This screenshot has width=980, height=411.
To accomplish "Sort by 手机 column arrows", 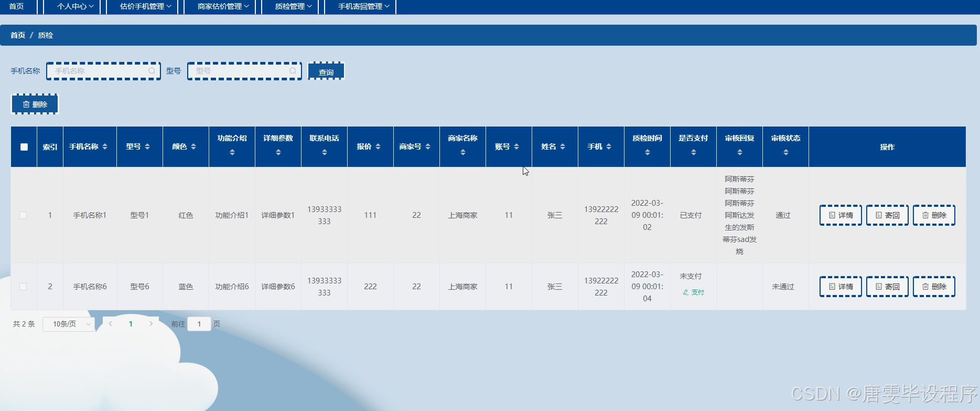I will tap(609, 146).
